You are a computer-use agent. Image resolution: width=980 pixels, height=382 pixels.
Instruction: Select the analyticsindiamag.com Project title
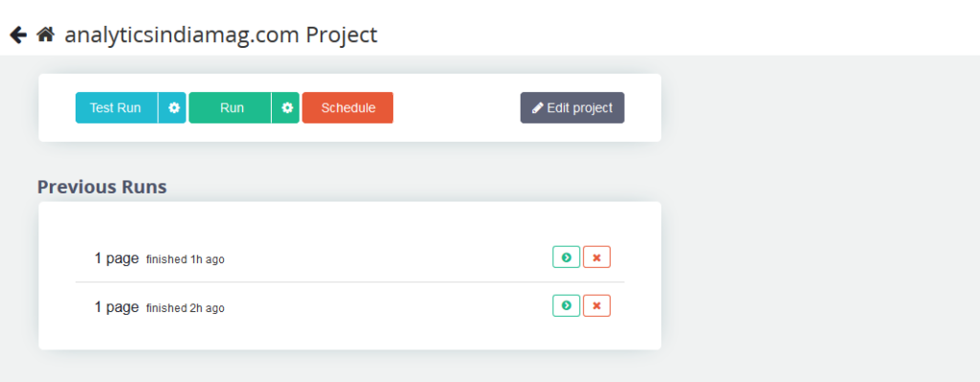pyautogui.click(x=221, y=35)
